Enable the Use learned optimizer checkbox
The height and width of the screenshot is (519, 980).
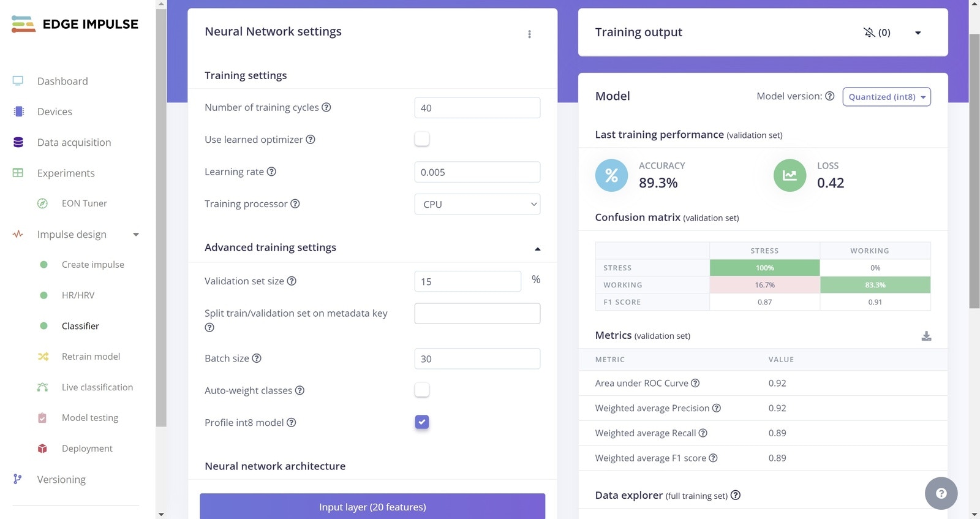pyautogui.click(x=422, y=139)
